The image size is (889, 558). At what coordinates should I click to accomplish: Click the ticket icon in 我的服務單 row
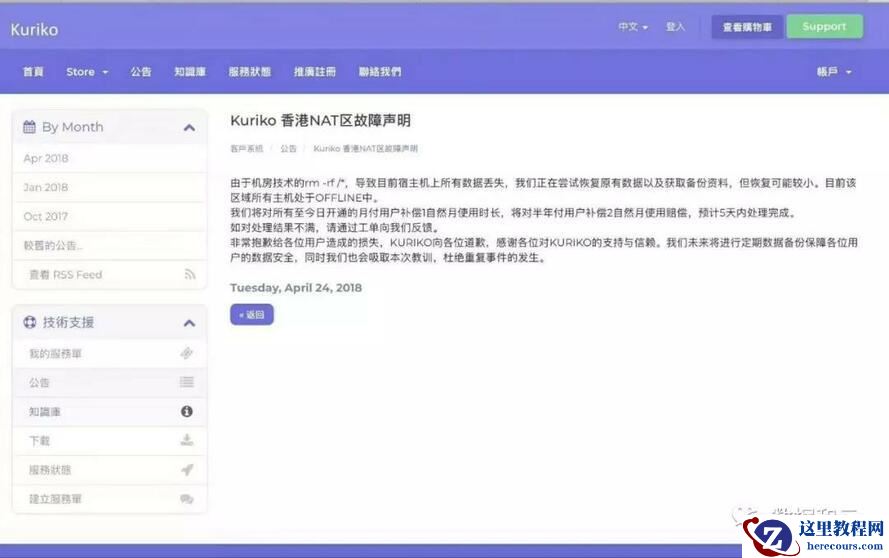(x=187, y=353)
